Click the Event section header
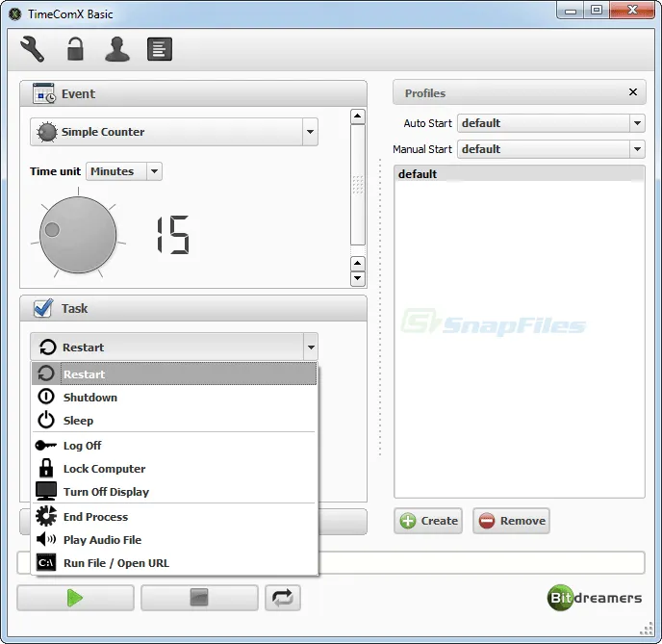The height and width of the screenshot is (644, 662). [x=193, y=93]
